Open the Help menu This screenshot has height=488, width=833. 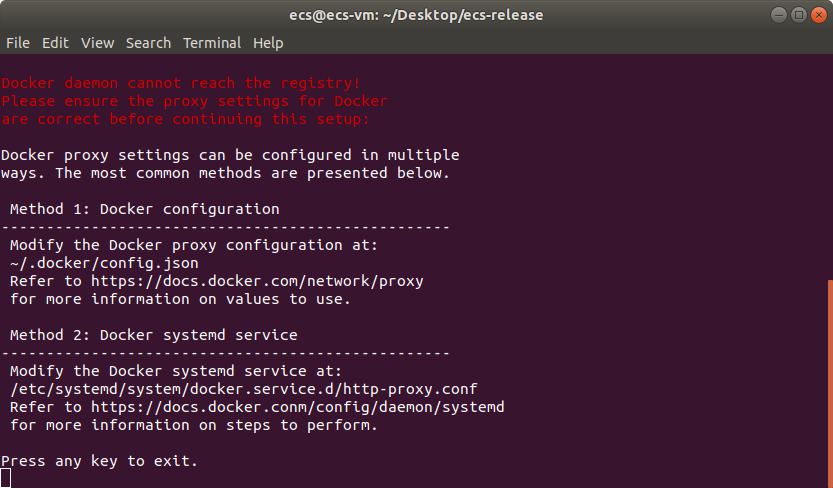[x=268, y=43]
